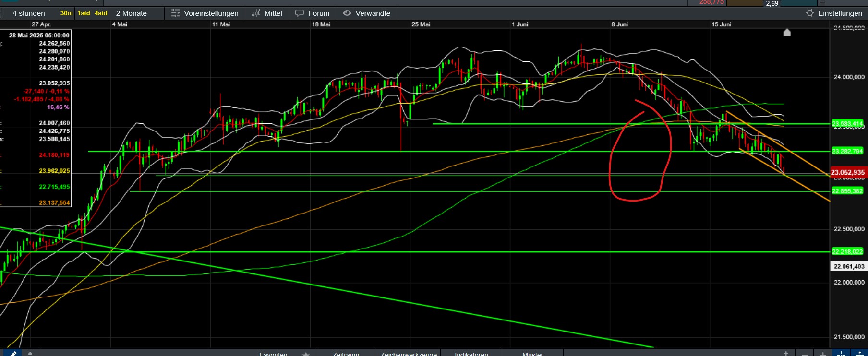Open the Favoriten tab
This screenshot has height=356, width=868.
[273, 354]
